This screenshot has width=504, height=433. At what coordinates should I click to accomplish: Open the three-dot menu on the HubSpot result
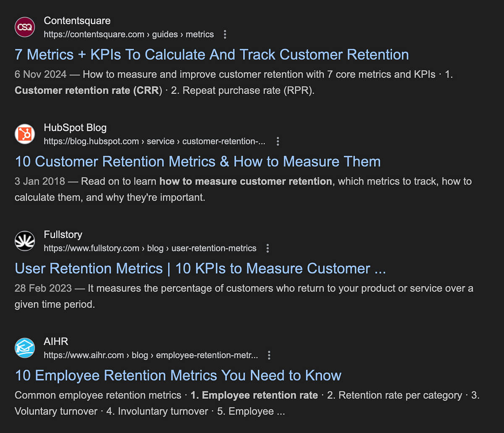[x=278, y=141]
